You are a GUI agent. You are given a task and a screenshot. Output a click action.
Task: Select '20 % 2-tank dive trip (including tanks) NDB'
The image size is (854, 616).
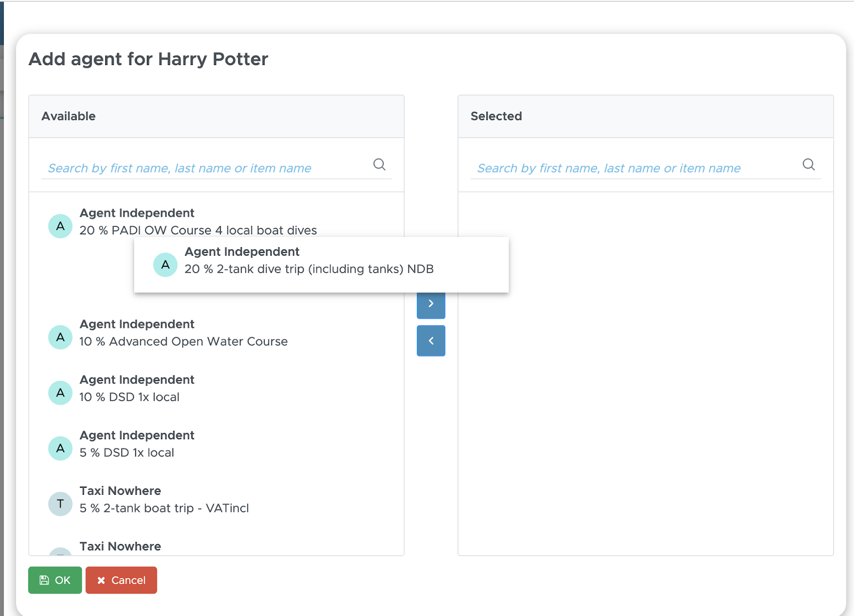[x=321, y=265]
